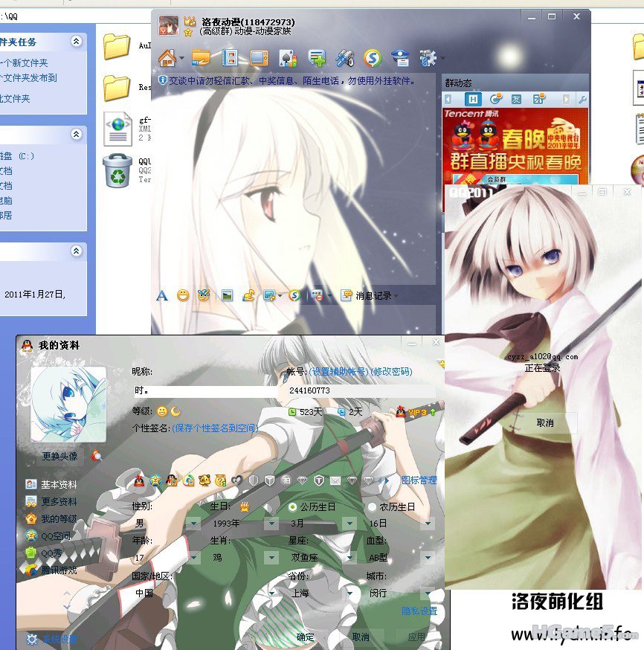Click 确定 in profile dialog
Image resolution: width=644 pixels, height=650 pixels.
point(305,637)
